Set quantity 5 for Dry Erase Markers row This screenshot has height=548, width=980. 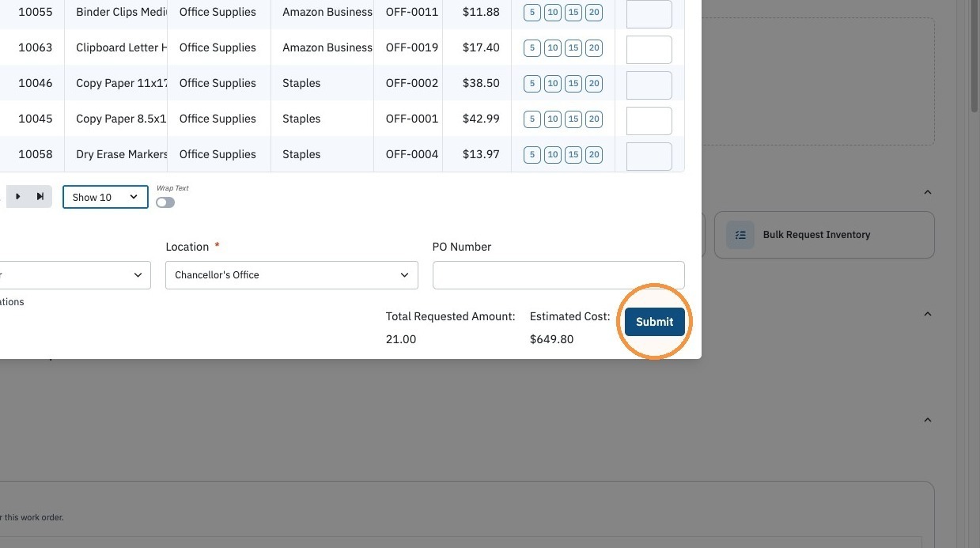click(x=532, y=155)
